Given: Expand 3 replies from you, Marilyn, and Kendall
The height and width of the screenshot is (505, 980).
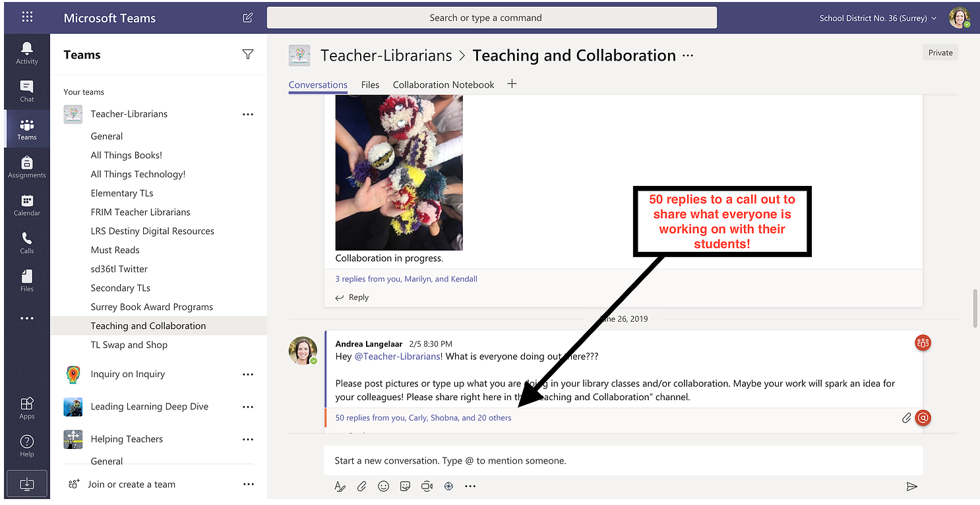Looking at the screenshot, I should (406, 279).
